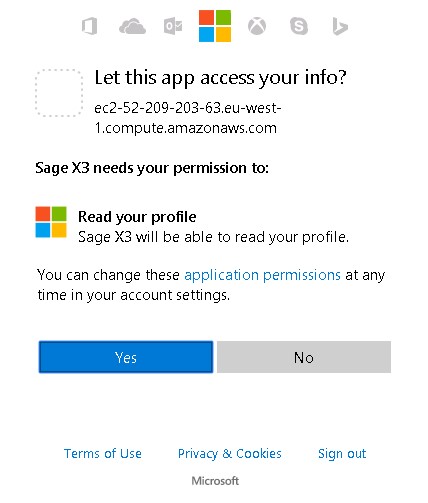Screen dimensions: 428x503
Task: Open the Terms of Use link
Action: [x=103, y=454]
